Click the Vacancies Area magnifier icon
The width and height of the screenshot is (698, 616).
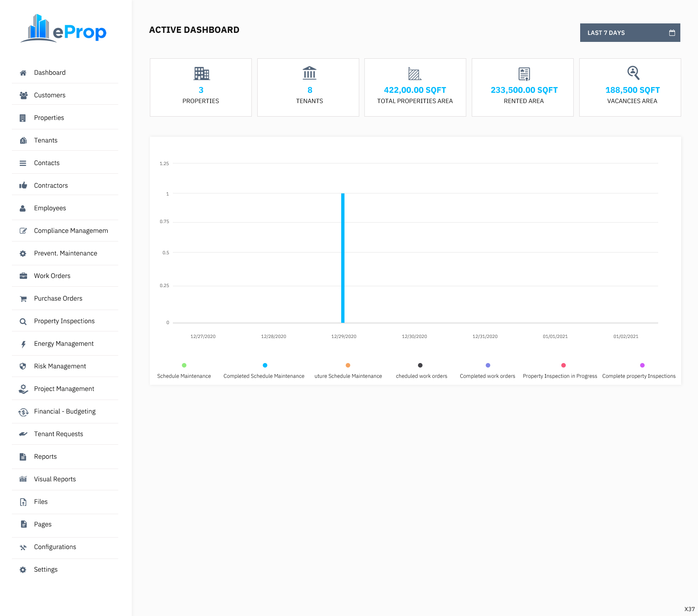pos(633,73)
